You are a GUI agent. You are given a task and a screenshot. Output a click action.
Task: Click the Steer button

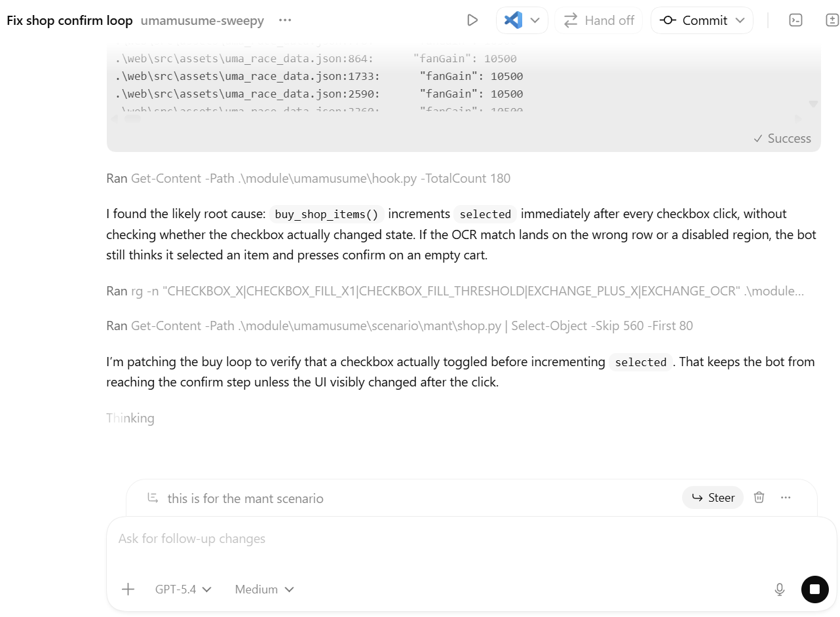(x=713, y=498)
